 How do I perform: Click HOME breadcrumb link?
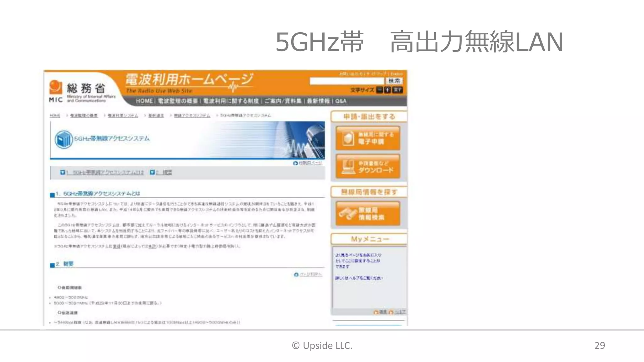point(55,116)
